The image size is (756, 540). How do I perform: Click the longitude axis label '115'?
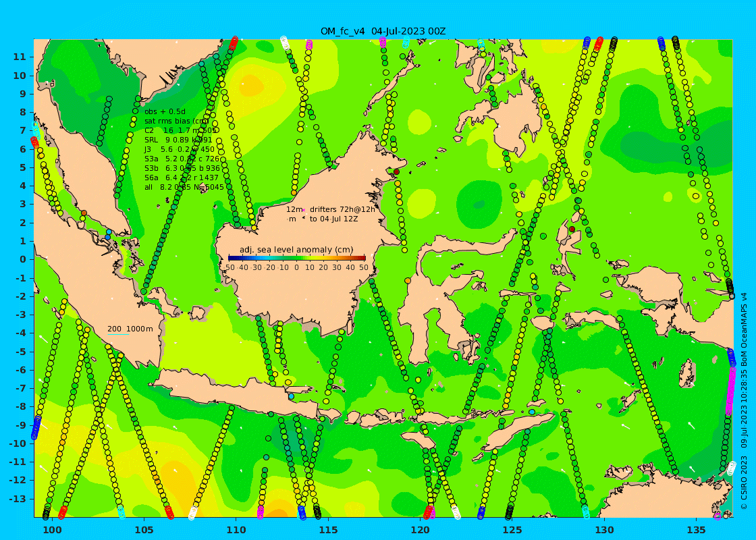[328, 530]
